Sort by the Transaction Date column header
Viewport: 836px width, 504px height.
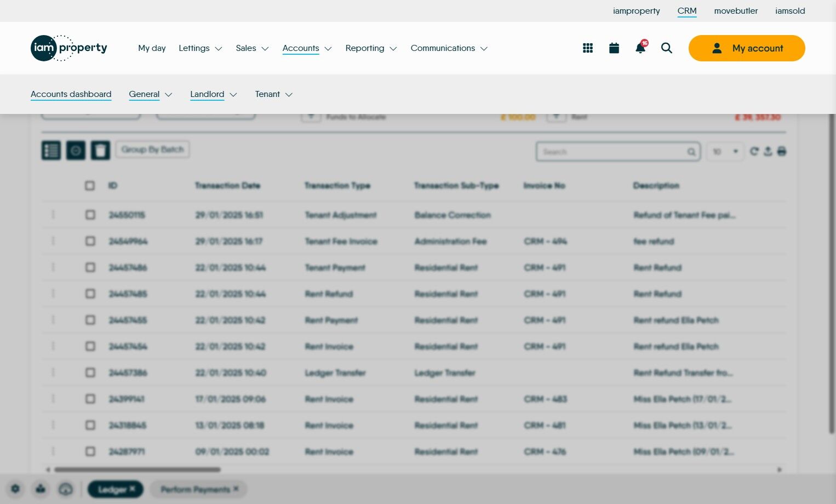(x=227, y=186)
